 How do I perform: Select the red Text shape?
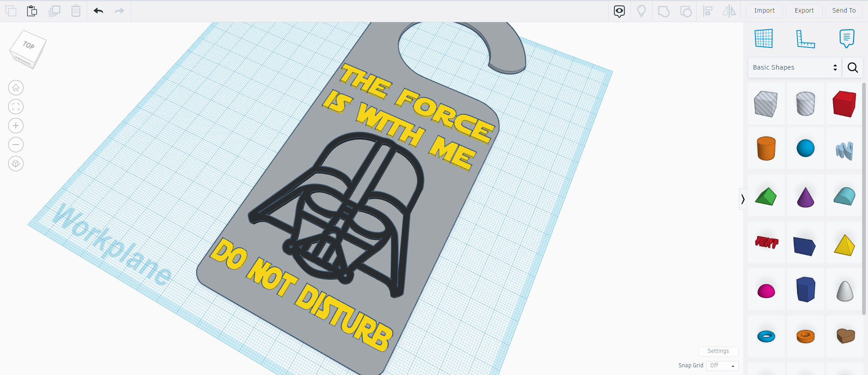(x=766, y=243)
